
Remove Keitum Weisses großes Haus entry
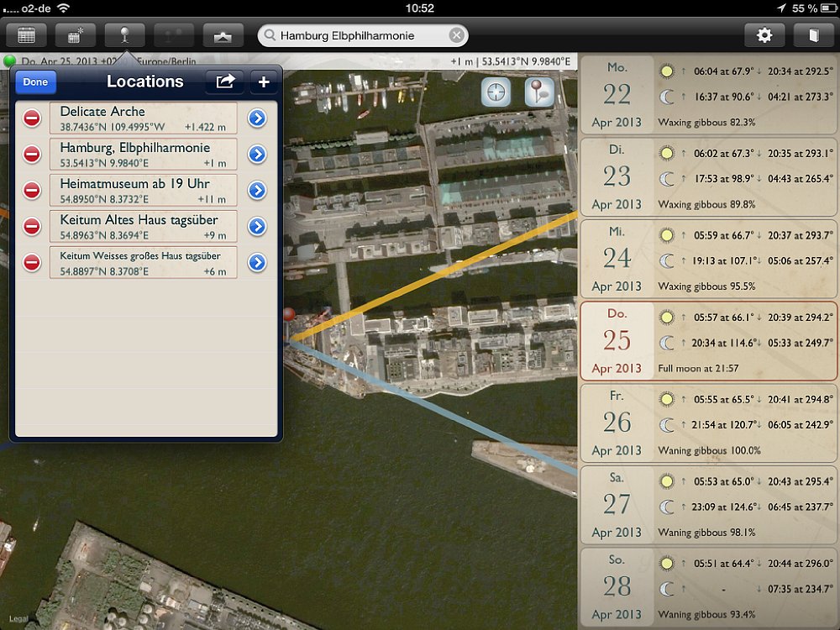(x=32, y=262)
